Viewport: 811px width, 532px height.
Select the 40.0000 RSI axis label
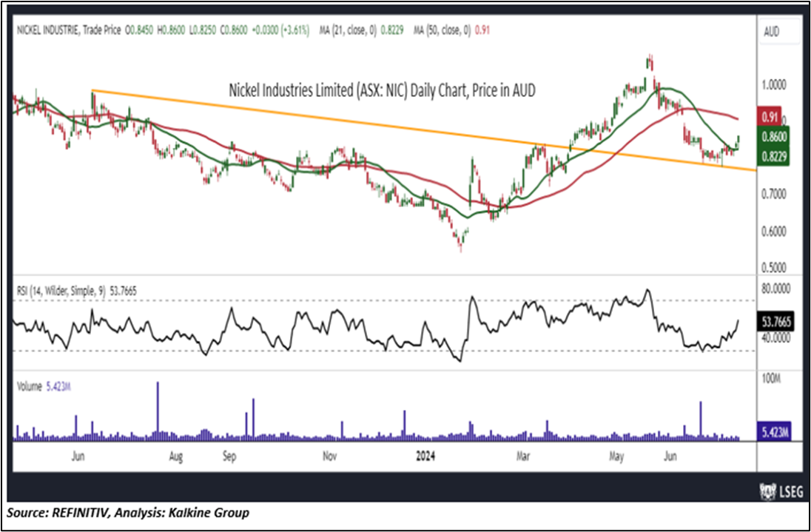tap(775, 337)
